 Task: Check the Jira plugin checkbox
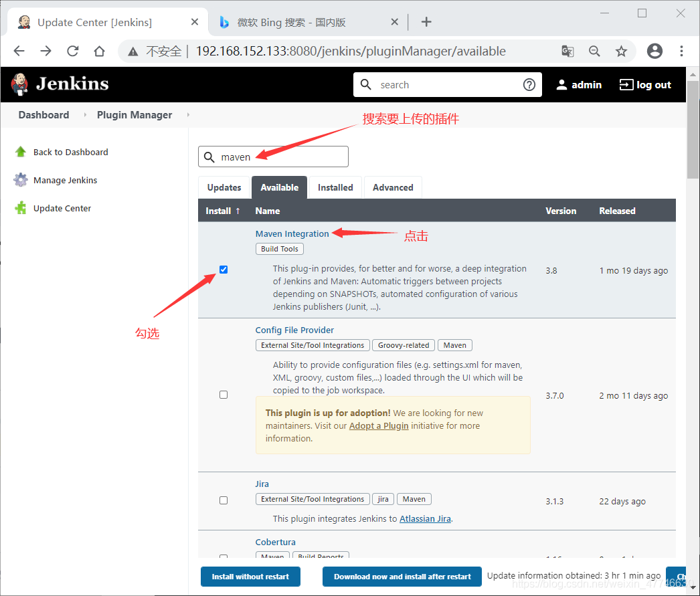click(x=224, y=500)
